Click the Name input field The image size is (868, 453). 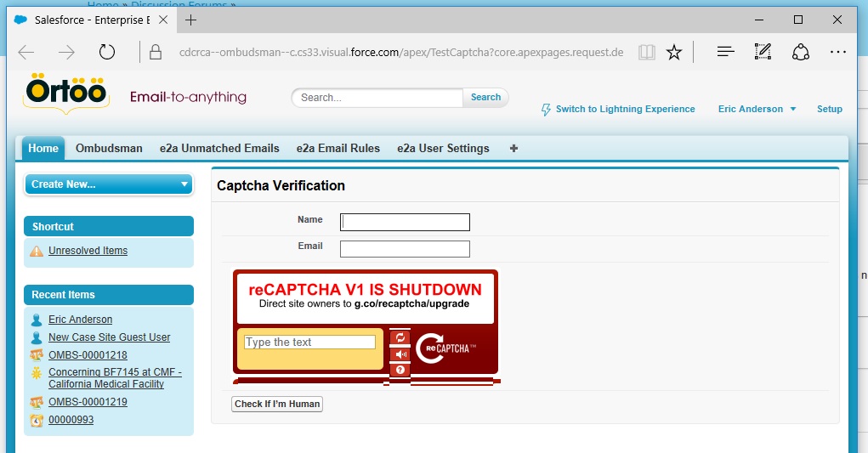pyautogui.click(x=405, y=223)
